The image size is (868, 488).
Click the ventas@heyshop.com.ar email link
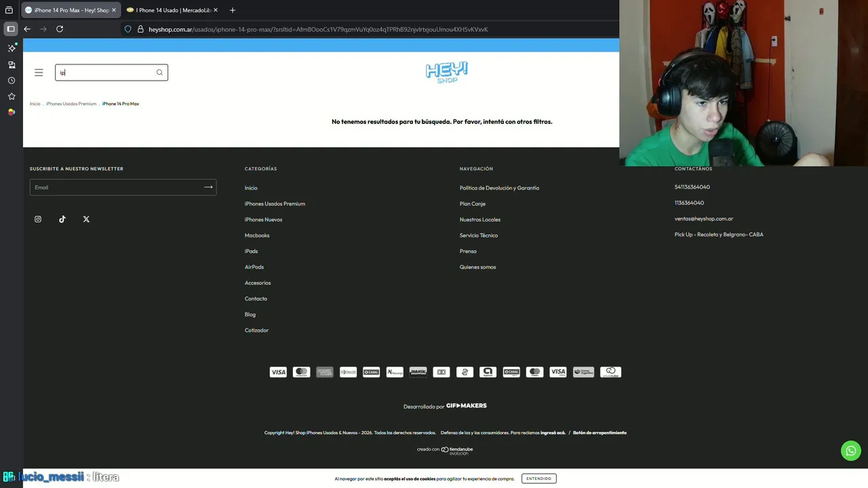pyautogui.click(x=704, y=219)
